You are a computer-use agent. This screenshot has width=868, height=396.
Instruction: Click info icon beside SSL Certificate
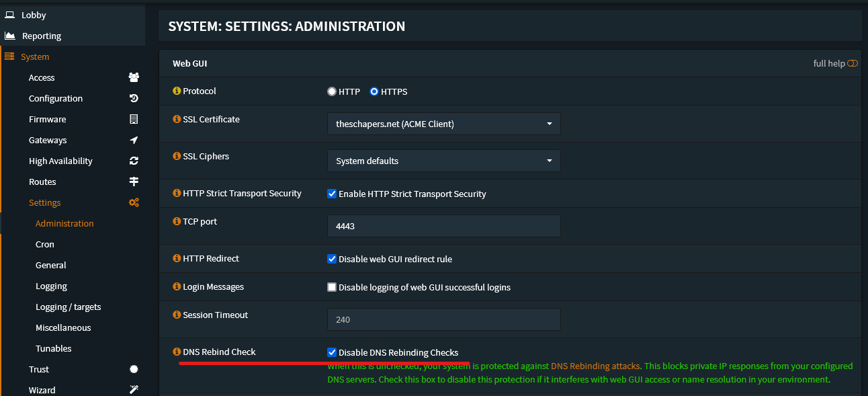(x=177, y=119)
